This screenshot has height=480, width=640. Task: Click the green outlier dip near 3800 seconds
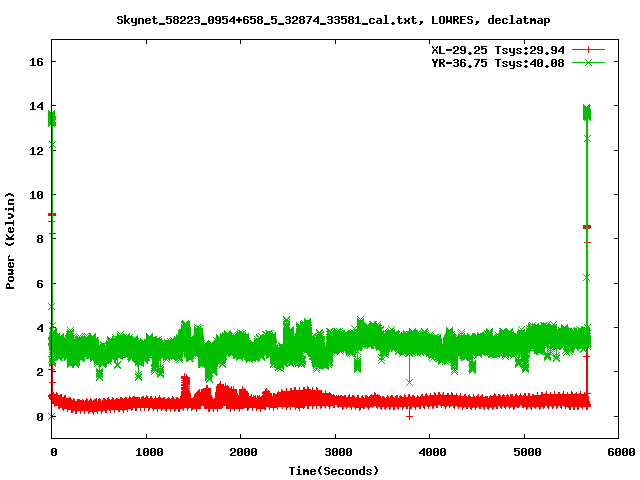[409, 382]
